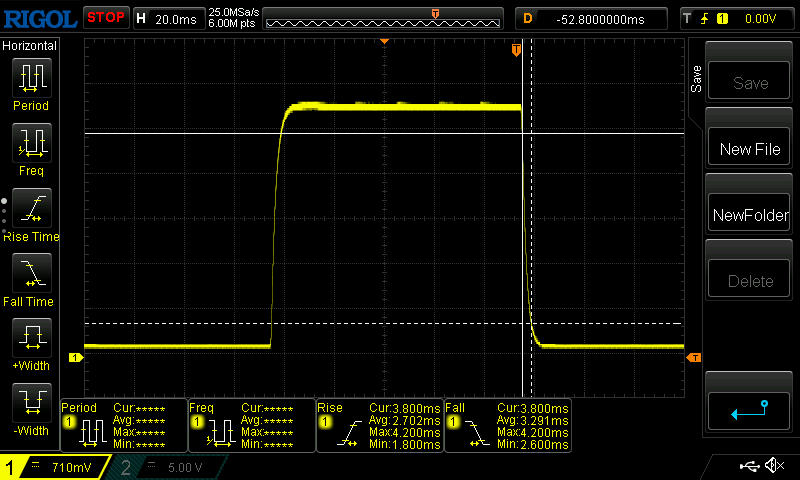
Task: Select the Save side menu tab
Action: pos(696,79)
